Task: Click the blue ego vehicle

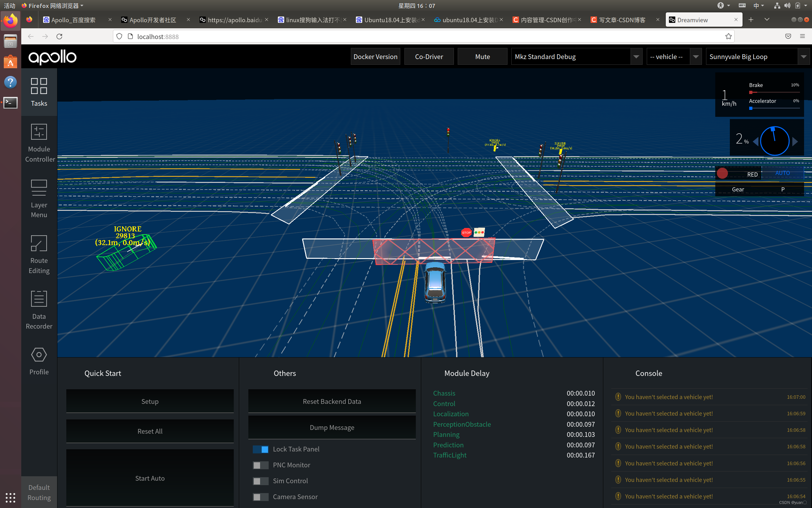Action: (435, 282)
